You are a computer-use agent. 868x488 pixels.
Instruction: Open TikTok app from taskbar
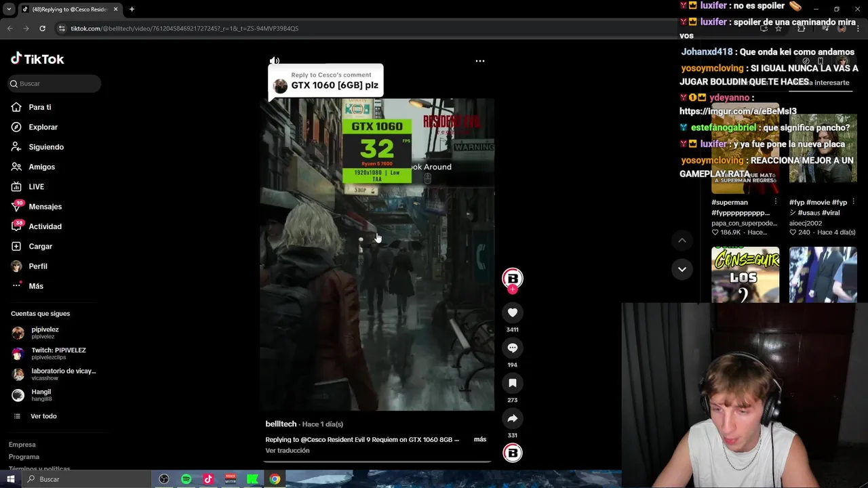tap(208, 479)
